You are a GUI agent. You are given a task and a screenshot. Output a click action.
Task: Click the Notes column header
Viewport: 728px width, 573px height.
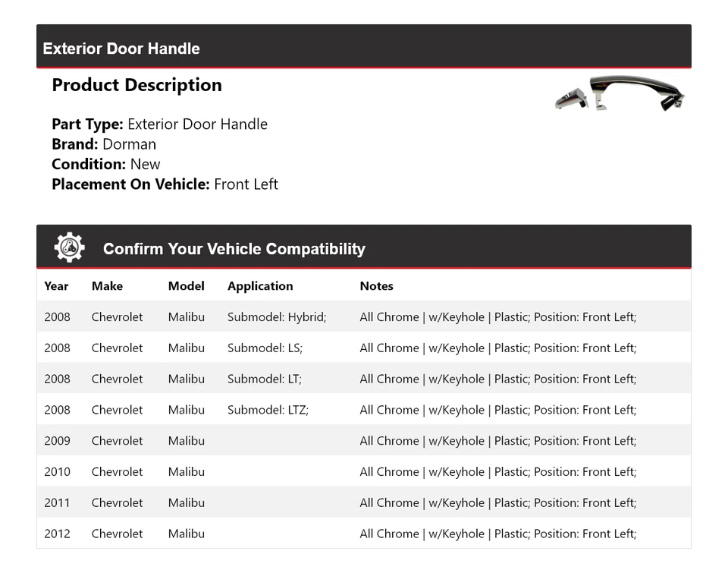(377, 286)
